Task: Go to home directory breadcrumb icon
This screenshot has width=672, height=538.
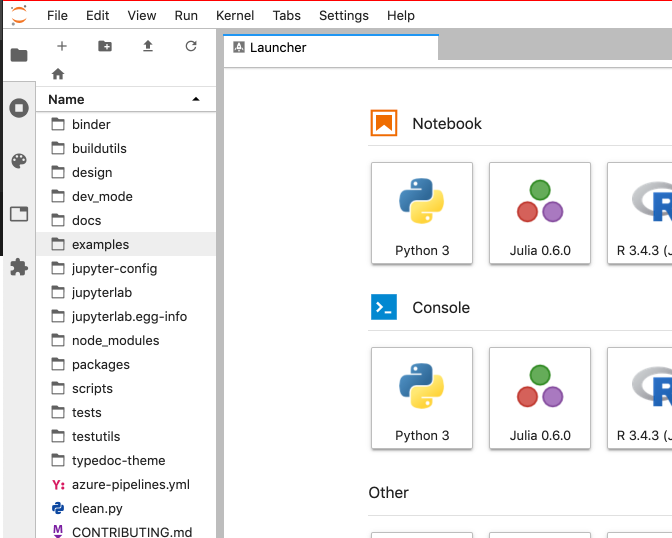Action: click(58, 74)
